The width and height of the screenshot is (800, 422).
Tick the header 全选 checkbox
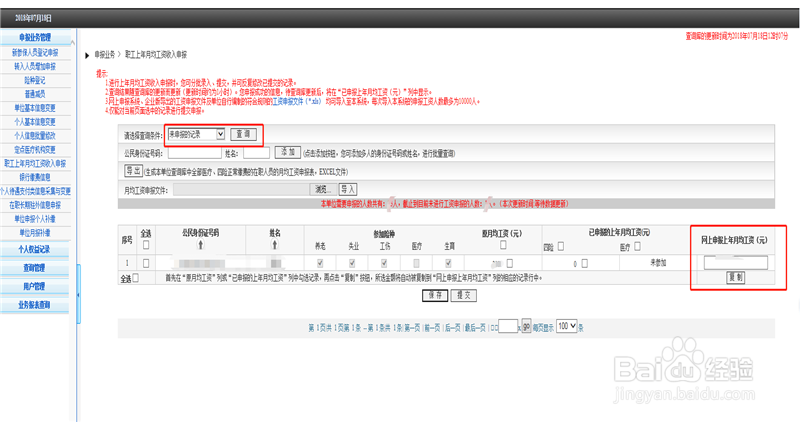tap(146, 245)
